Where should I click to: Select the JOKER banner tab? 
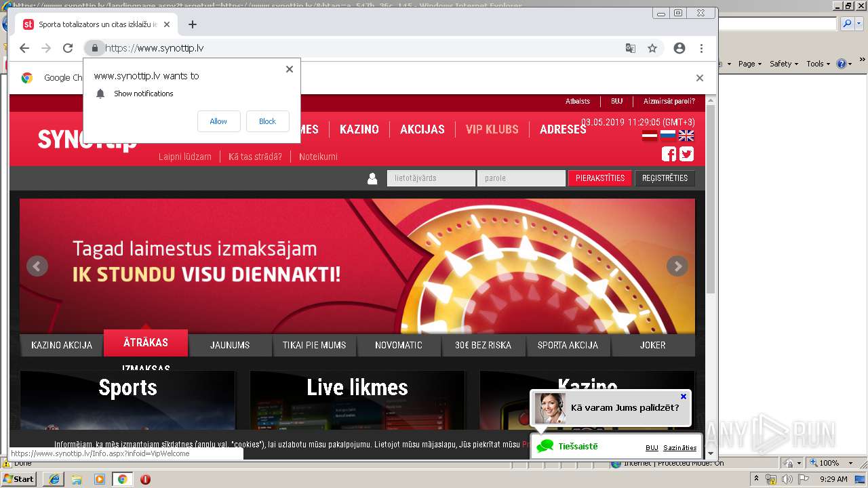pyautogui.click(x=653, y=345)
